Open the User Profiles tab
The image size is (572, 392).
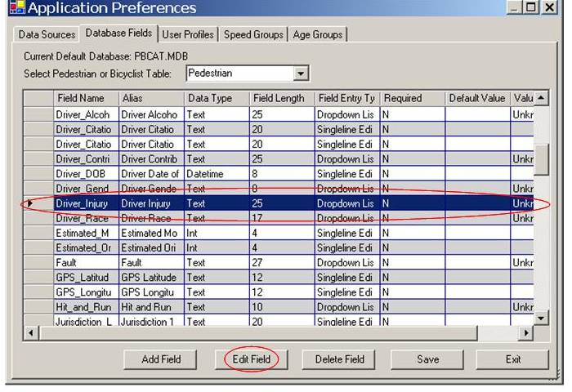pyautogui.click(x=188, y=34)
